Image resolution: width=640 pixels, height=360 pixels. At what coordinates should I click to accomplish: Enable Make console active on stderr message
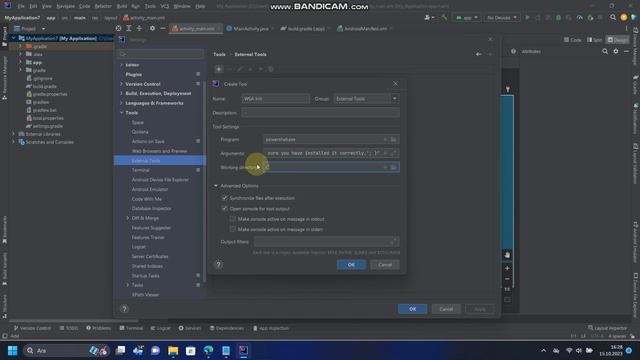(233, 229)
